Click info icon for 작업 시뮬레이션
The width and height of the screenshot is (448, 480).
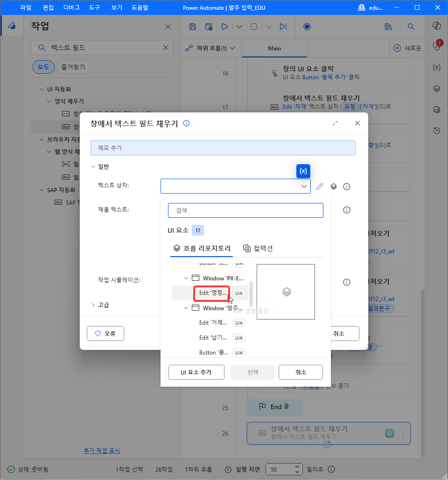tap(347, 282)
